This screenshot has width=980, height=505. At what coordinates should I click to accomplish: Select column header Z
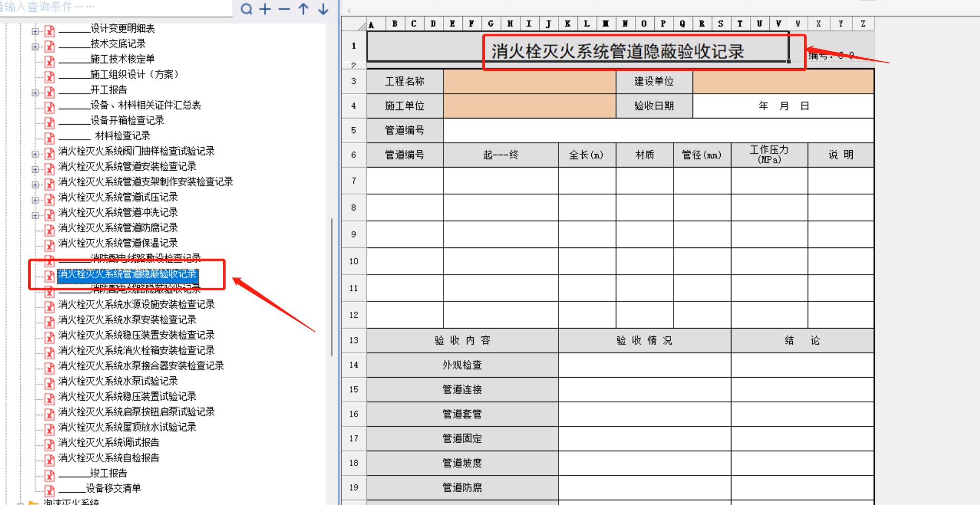863,24
